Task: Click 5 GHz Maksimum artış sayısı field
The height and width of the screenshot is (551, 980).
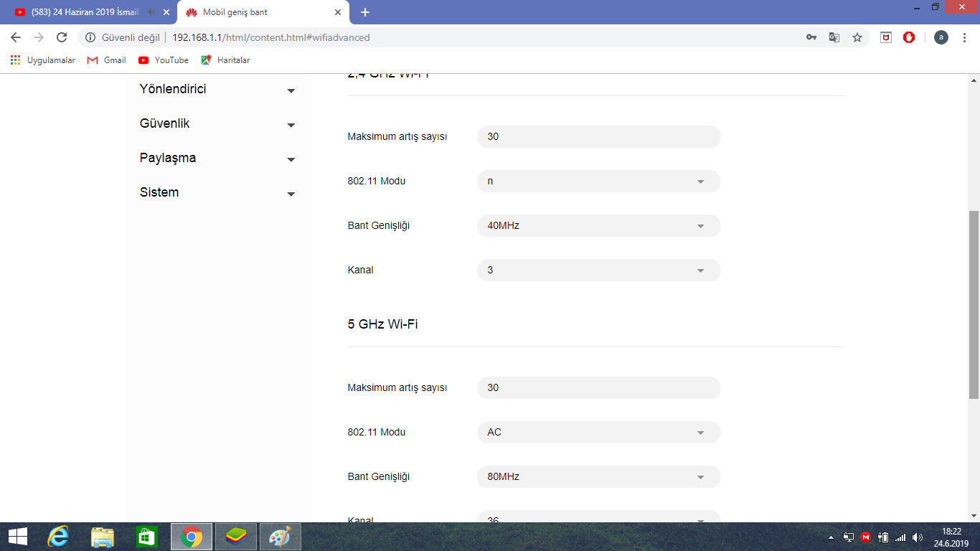Action: coord(598,388)
